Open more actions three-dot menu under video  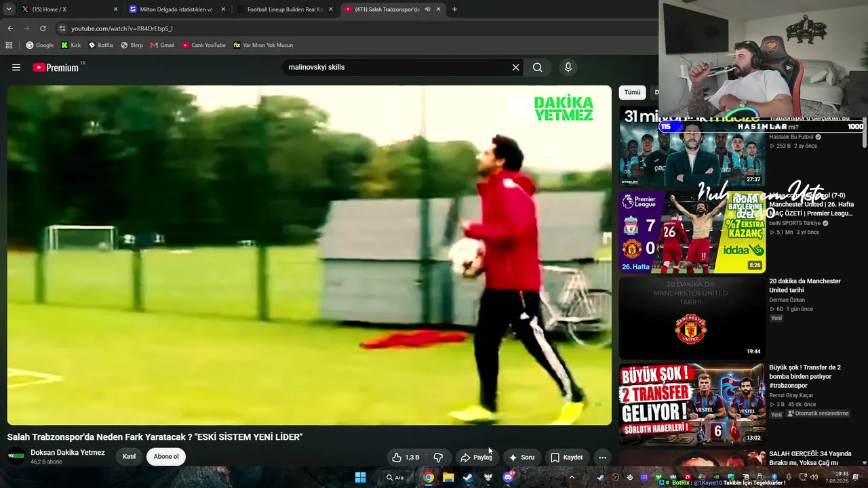tap(602, 457)
